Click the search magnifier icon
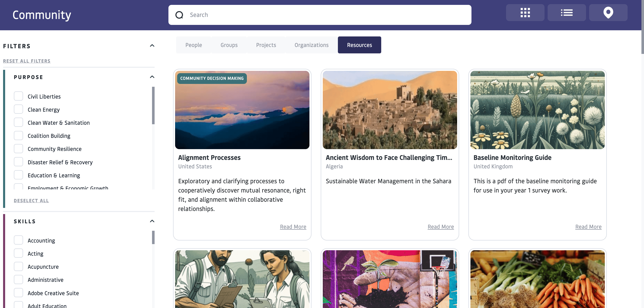The width and height of the screenshot is (644, 308). click(x=179, y=15)
